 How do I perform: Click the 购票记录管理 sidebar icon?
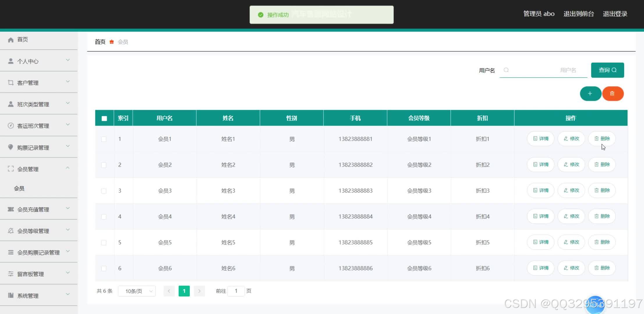pyautogui.click(x=11, y=147)
